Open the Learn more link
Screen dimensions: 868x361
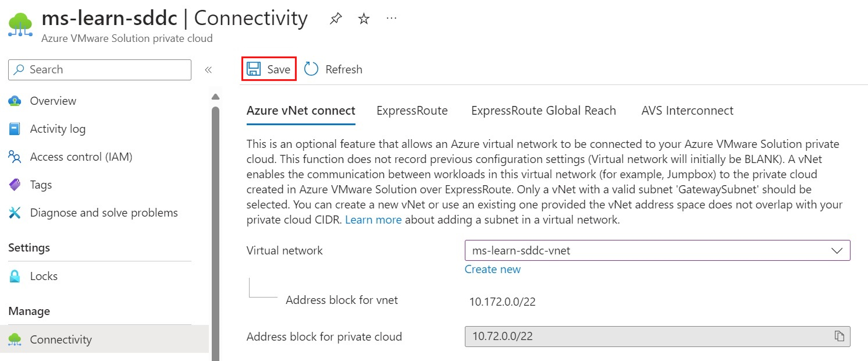click(x=373, y=220)
